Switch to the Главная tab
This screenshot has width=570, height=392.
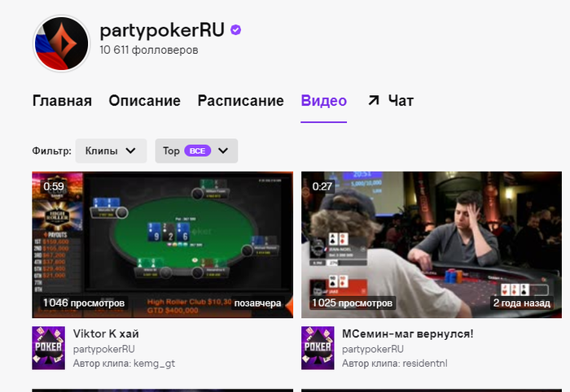[62, 101]
